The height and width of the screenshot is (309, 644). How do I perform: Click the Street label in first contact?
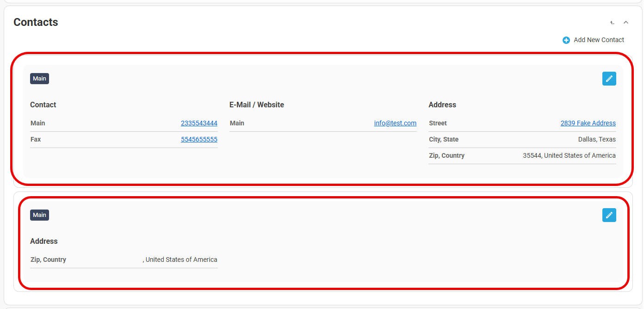coord(438,124)
